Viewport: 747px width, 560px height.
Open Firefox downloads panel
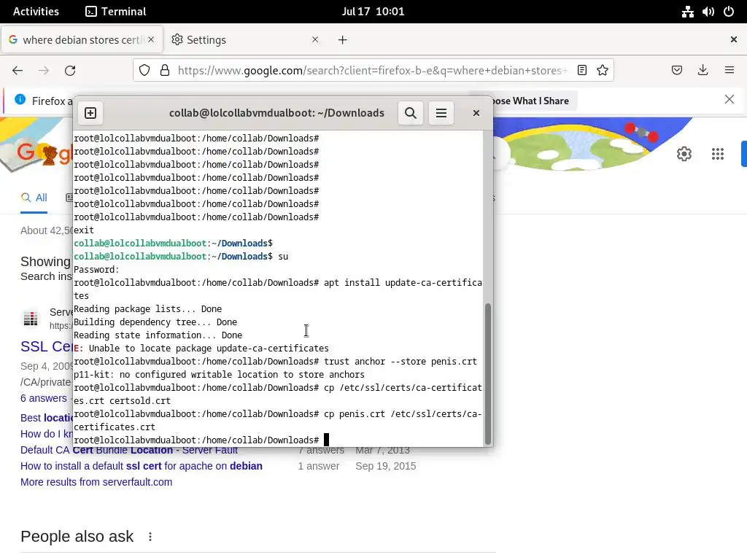(703, 71)
